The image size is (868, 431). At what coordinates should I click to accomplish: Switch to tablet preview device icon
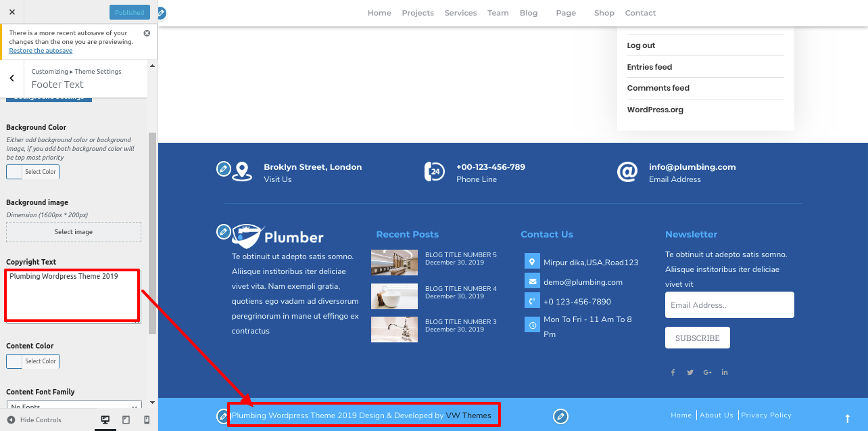126,420
